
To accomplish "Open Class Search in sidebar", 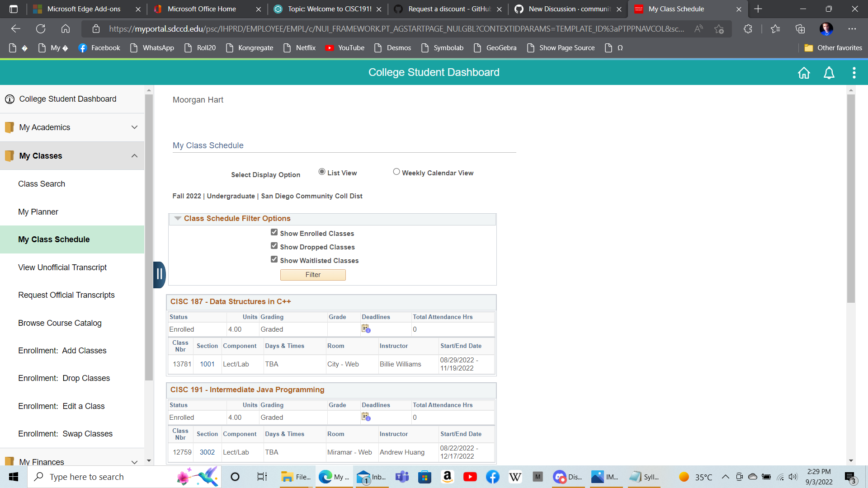I will point(42,184).
